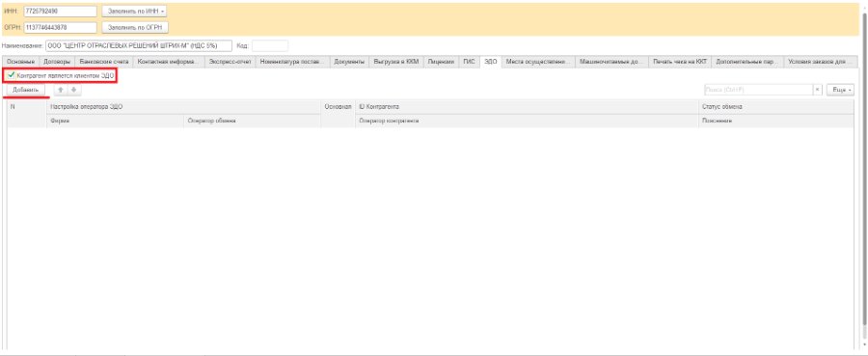Click into the ИНН input field

coord(61,11)
